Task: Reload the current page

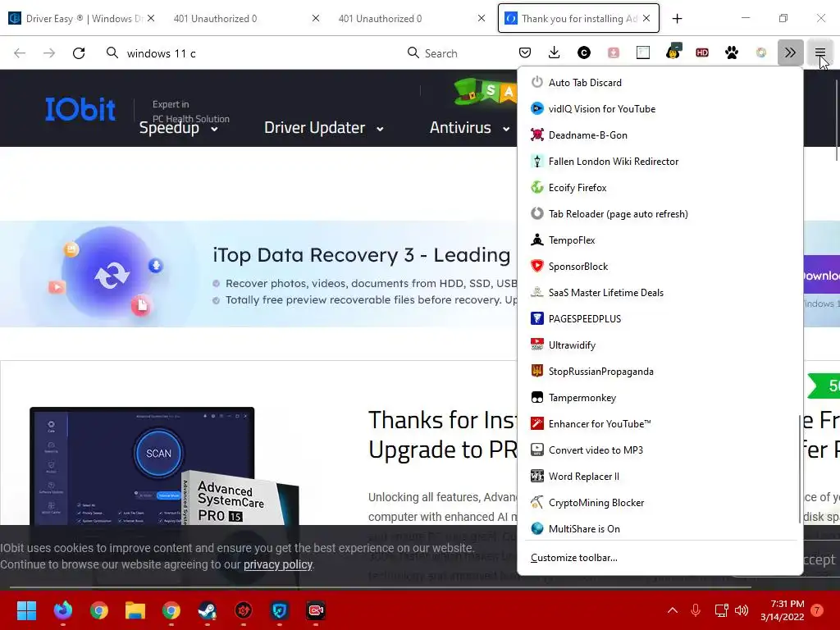Action: [x=79, y=53]
